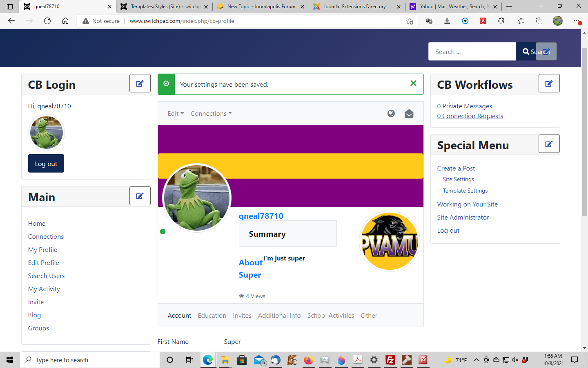
Task: Open Search Users in Main menu
Action: (x=46, y=276)
